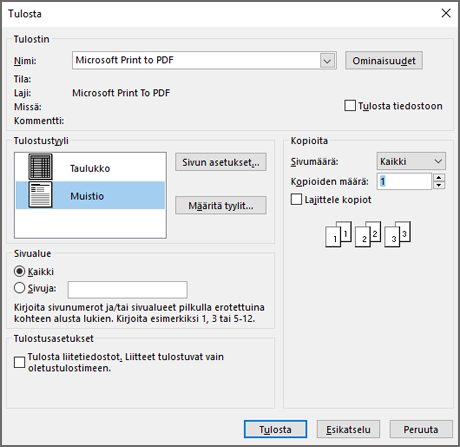Select the Muistio memo style icon
This screenshot has width=460, height=447.
40,195
